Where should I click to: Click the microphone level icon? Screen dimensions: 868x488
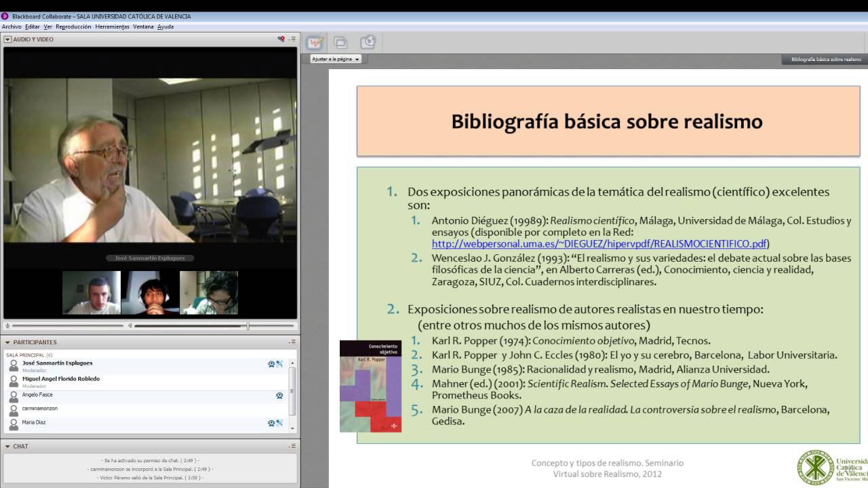click(x=7, y=326)
